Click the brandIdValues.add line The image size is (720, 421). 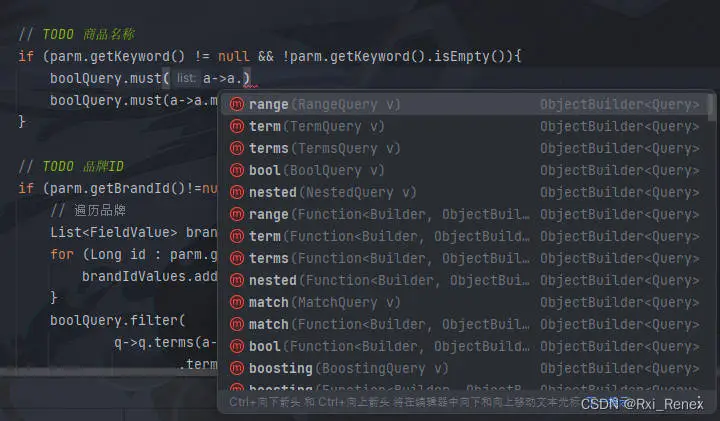click(150, 276)
